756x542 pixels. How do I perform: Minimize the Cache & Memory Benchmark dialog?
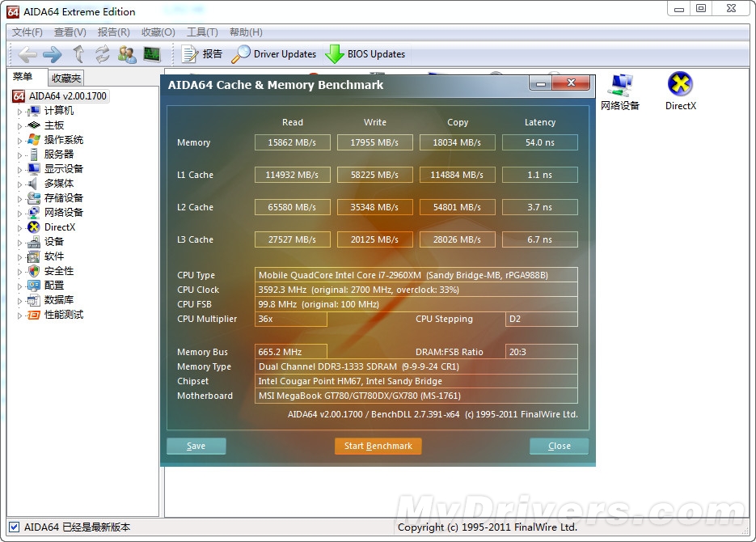[541, 83]
